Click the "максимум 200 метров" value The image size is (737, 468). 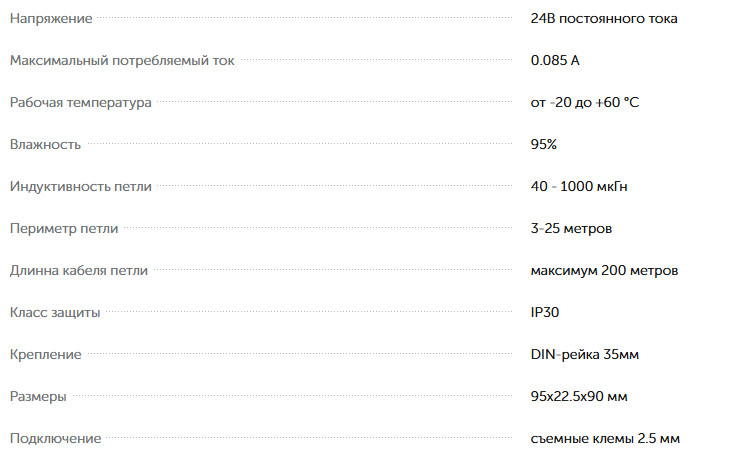604,271
